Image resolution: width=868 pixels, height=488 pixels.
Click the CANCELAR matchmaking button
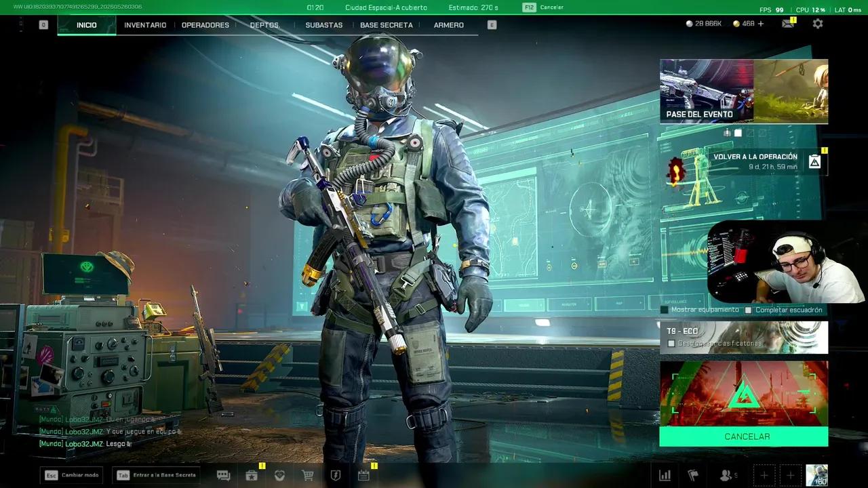pyautogui.click(x=744, y=436)
